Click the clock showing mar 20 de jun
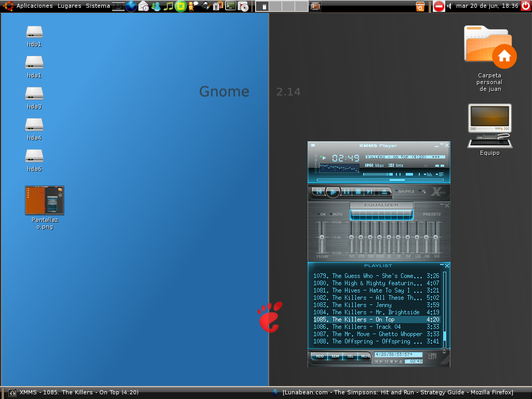This screenshot has width=532, height=399. 487,6
